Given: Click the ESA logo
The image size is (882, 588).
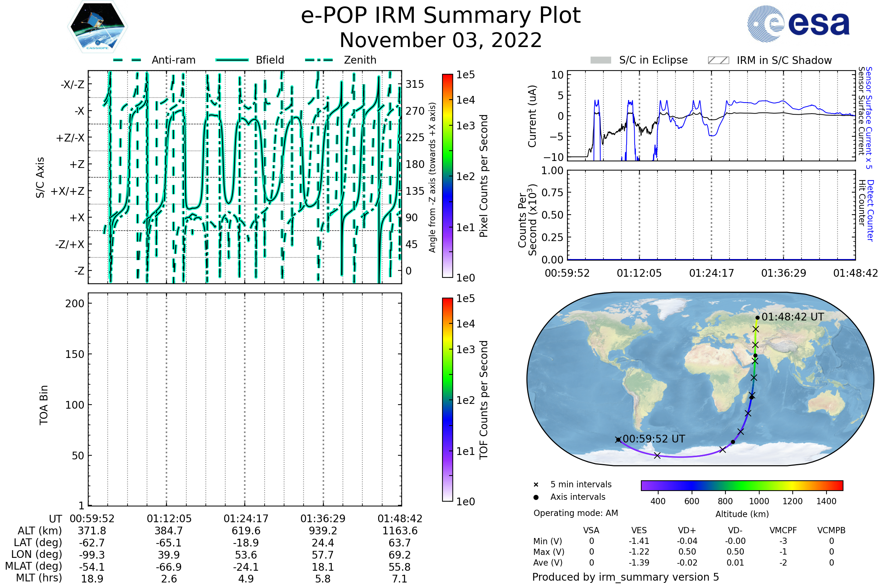Looking at the screenshot, I should pyautogui.click(x=798, y=24).
